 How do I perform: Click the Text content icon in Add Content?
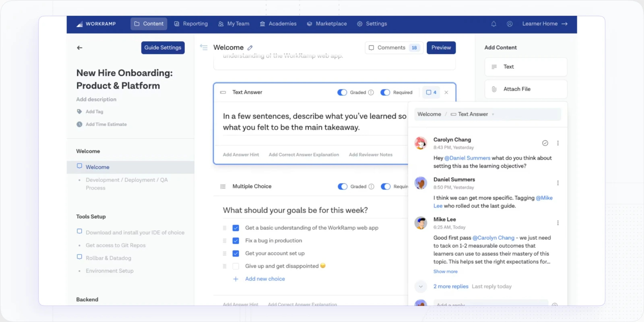(x=494, y=67)
